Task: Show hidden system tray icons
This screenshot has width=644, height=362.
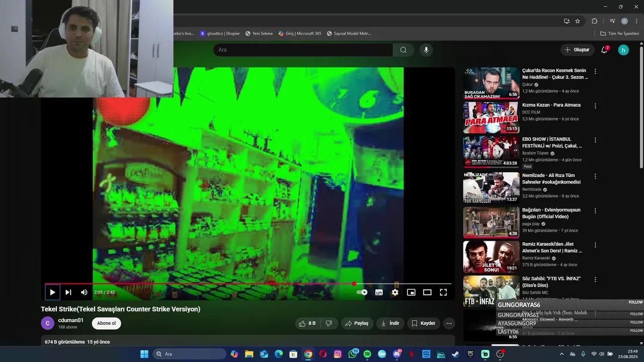Action: [x=562, y=354]
